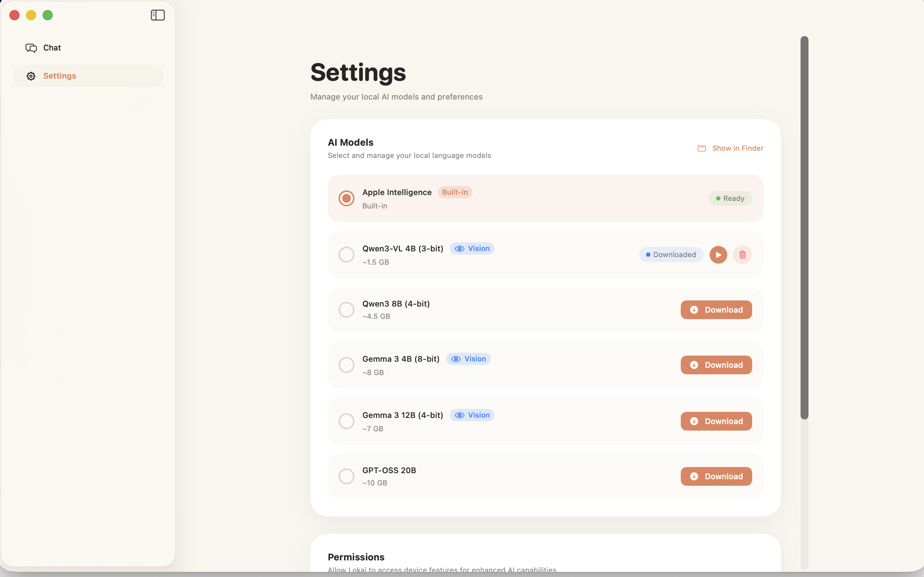The height and width of the screenshot is (577, 924).
Task: Select the Gemma 3 12B radio button
Action: pos(346,421)
